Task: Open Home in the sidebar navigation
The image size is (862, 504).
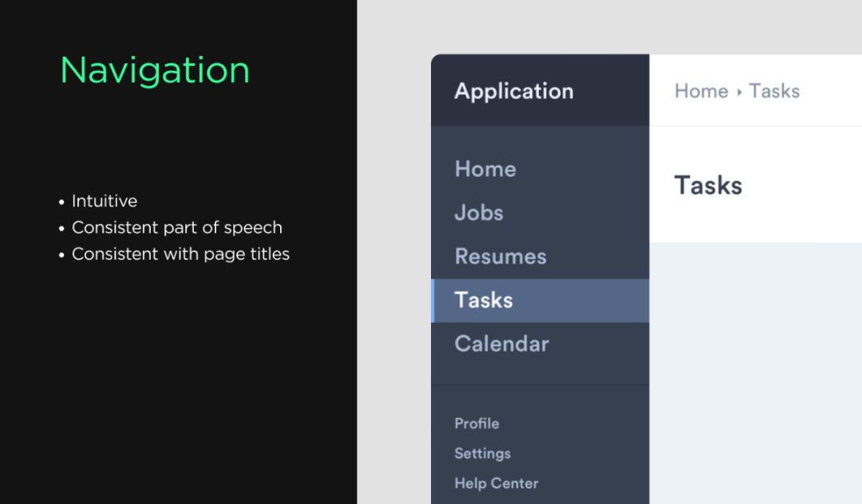Action: click(x=485, y=169)
